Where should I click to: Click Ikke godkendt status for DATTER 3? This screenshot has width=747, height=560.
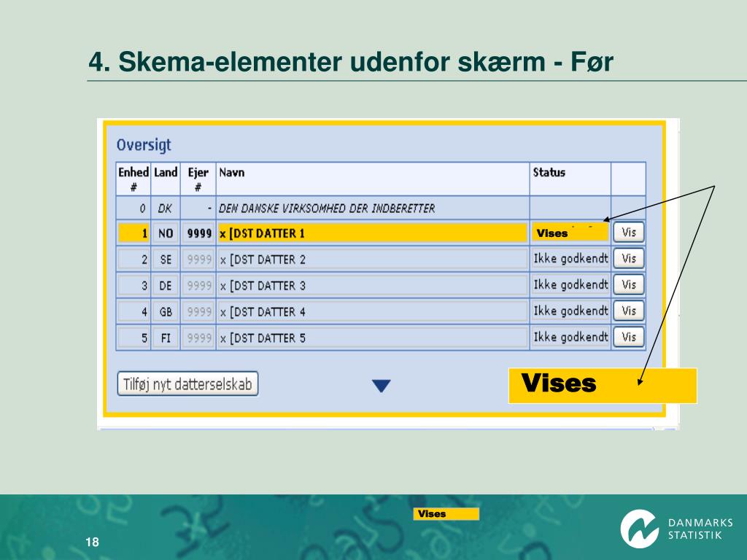click(570, 285)
